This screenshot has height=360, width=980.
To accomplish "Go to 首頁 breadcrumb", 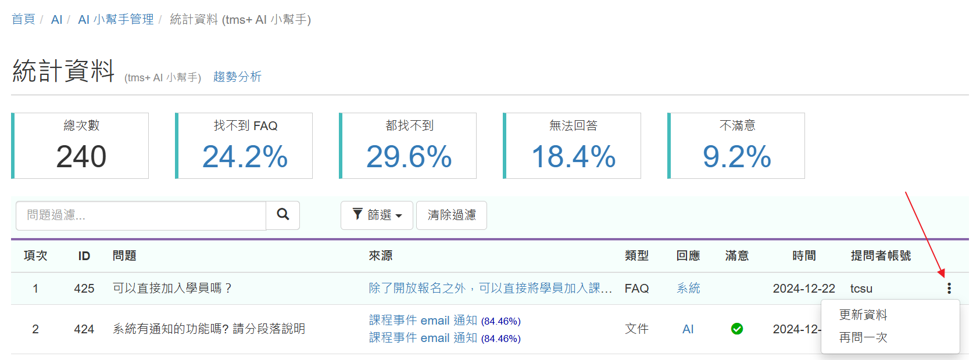I will pos(23,19).
